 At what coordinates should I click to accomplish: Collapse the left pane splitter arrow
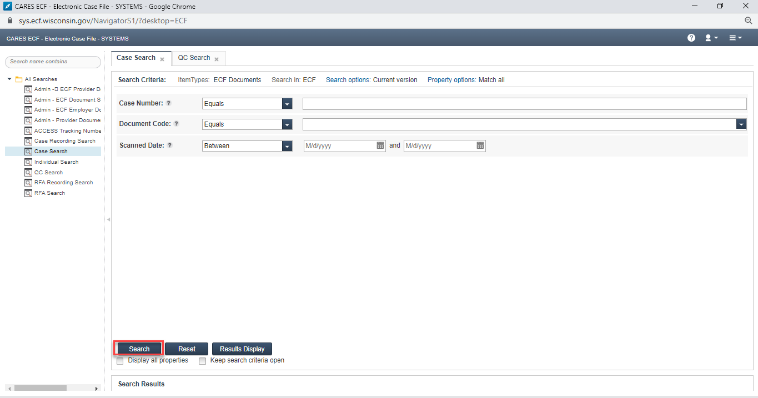[x=108, y=220]
